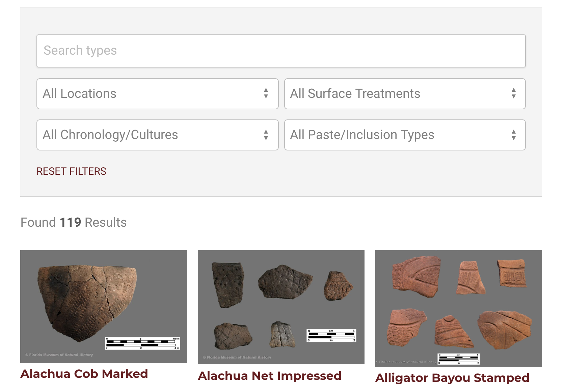Click the up/down arrows icon in All Locations

coord(266,93)
